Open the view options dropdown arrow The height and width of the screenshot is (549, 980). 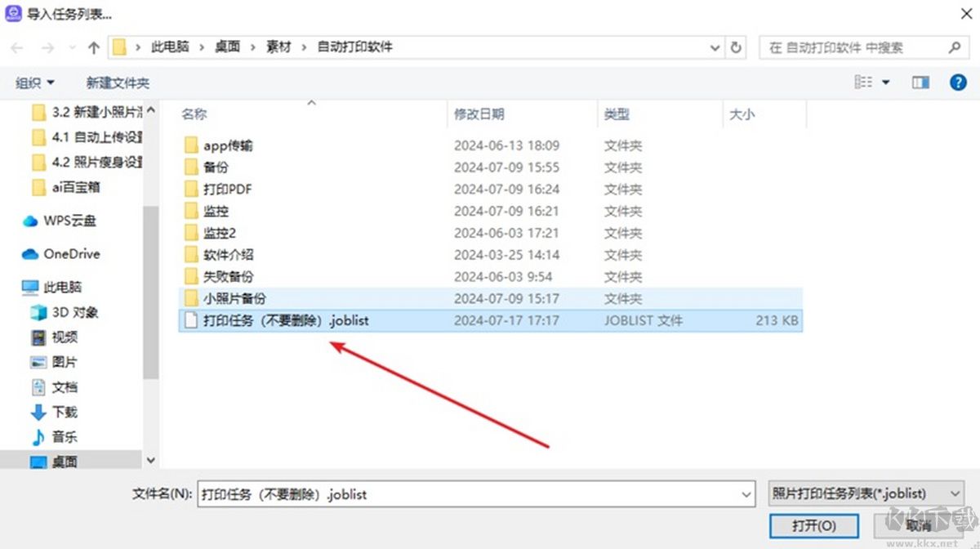885,83
